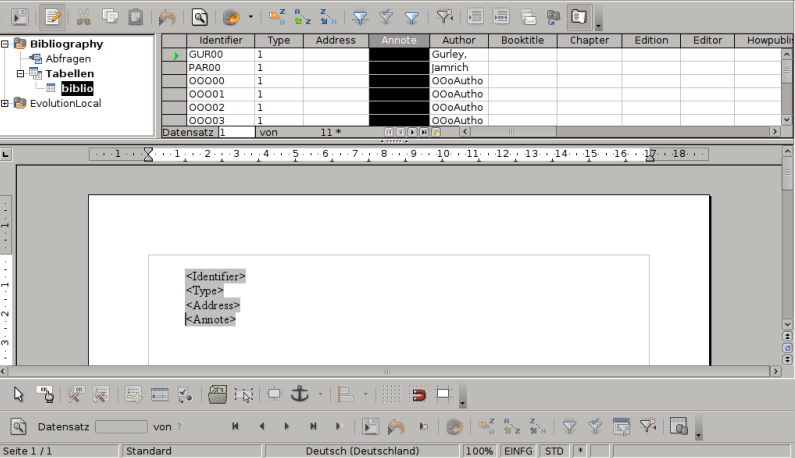The image size is (795, 458).
Task: Click the Edit Data icon in top toolbar
Action: pyautogui.click(x=54, y=16)
